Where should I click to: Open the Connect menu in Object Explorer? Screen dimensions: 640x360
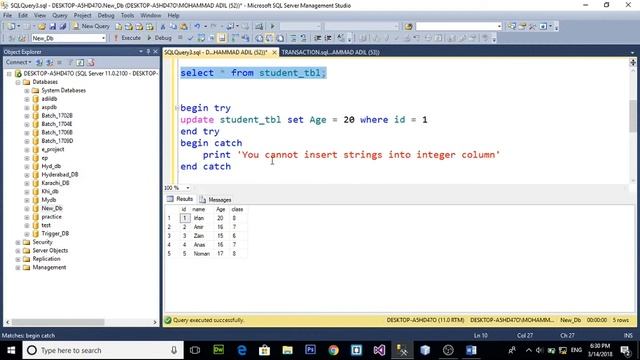pos(18,62)
